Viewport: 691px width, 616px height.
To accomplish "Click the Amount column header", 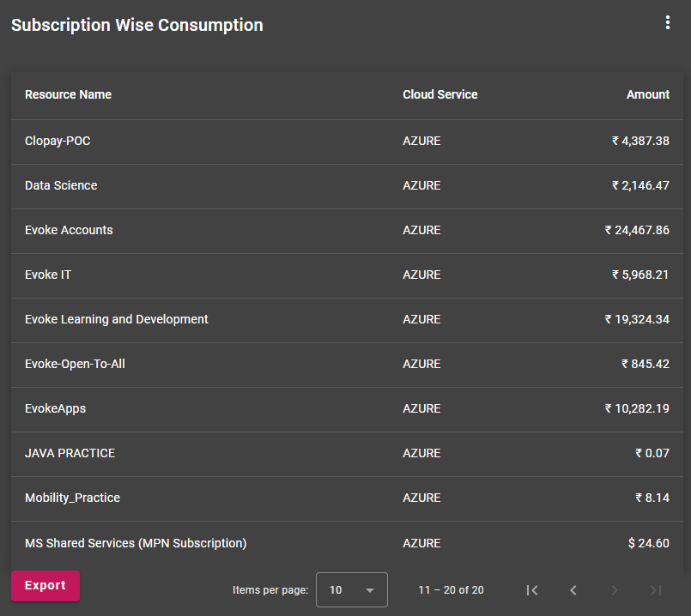I will tap(648, 94).
